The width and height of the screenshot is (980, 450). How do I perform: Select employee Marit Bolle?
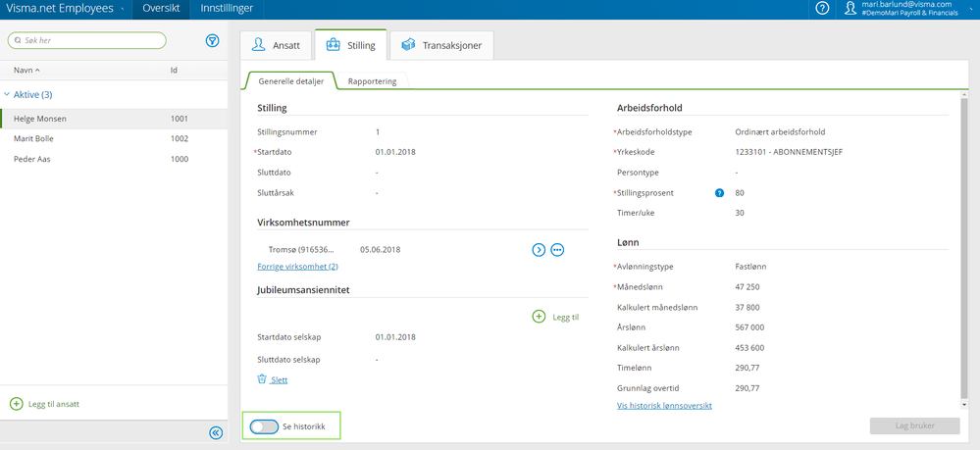[114, 139]
